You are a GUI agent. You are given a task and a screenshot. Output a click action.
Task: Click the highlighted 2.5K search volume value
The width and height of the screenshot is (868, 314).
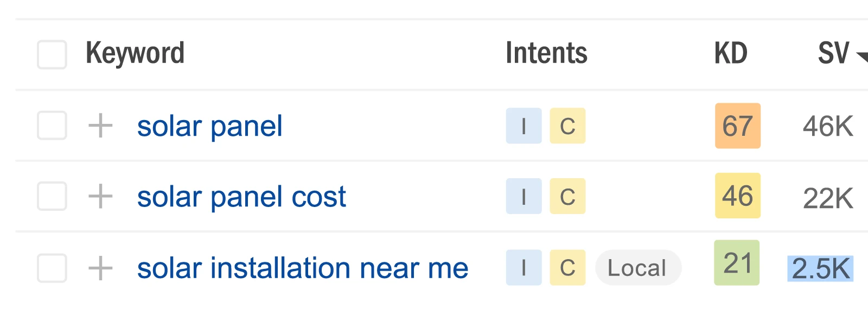pos(821,267)
